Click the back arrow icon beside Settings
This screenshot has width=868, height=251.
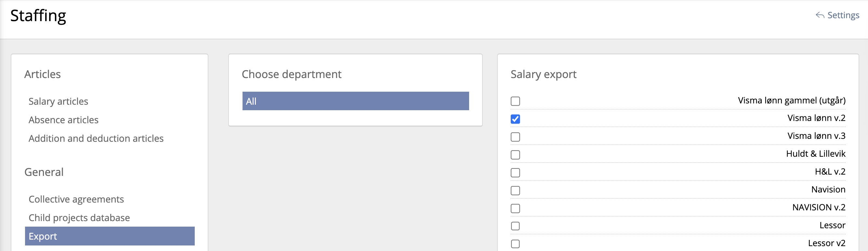click(x=820, y=16)
